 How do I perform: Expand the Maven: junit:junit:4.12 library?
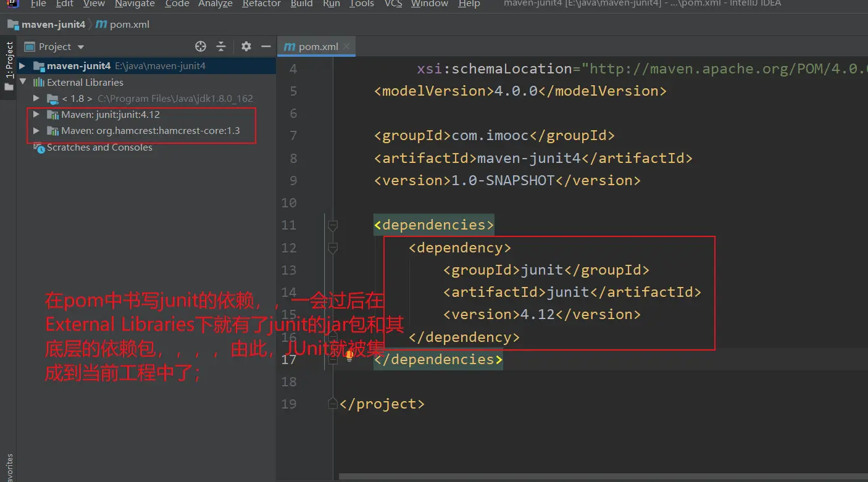pyautogui.click(x=36, y=115)
